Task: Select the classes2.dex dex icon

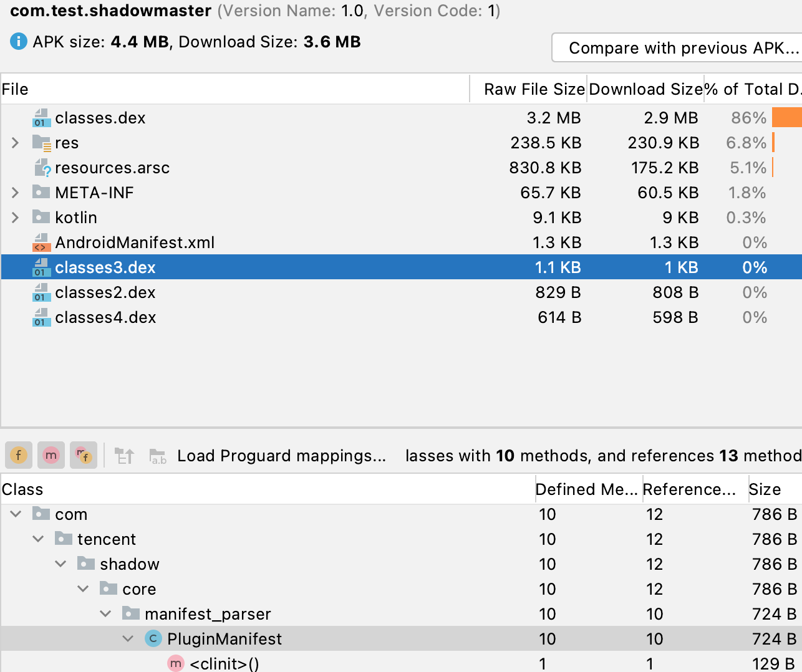Action: click(x=40, y=292)
